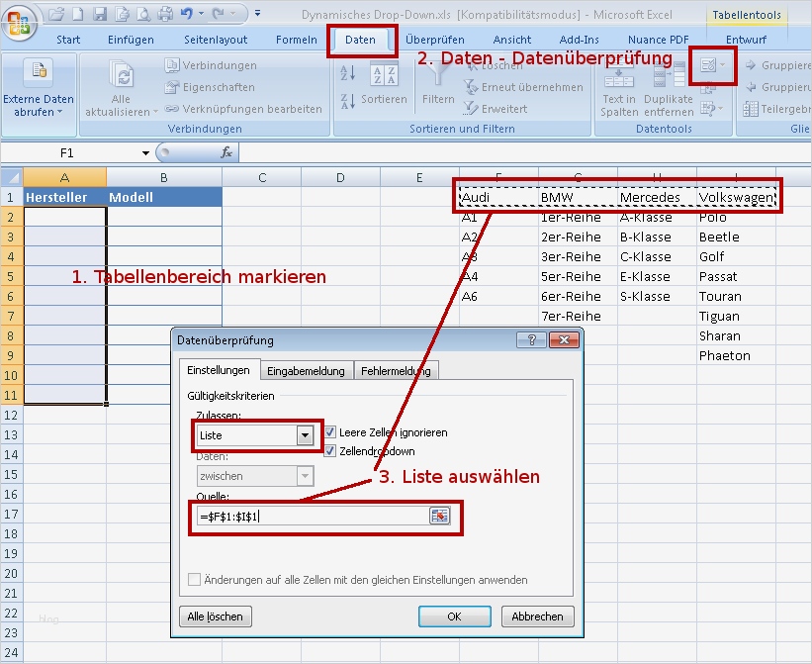
Task: Select the Touran cell
Action: pyautogui.click(x=736, y=296)
